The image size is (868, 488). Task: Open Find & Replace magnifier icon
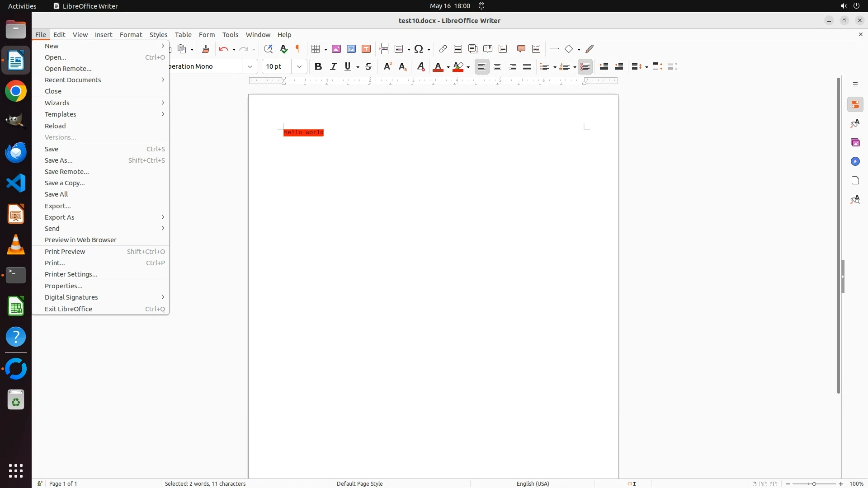click(268, 49)
